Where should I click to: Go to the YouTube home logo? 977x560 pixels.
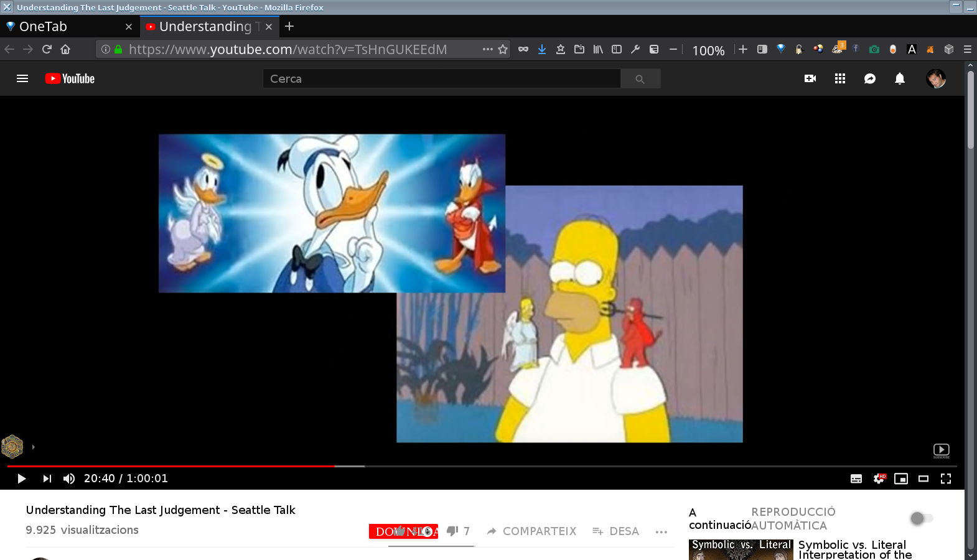pos(70,78)
